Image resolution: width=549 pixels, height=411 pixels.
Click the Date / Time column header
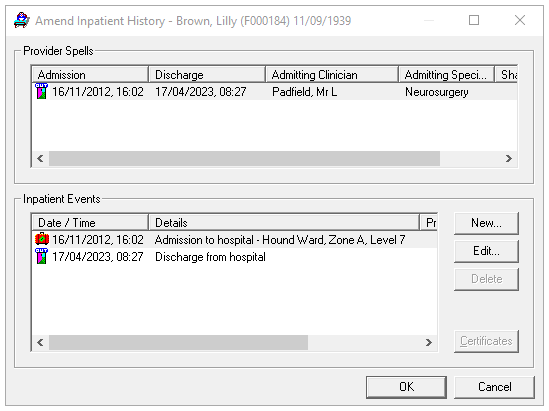pos(90,223)
